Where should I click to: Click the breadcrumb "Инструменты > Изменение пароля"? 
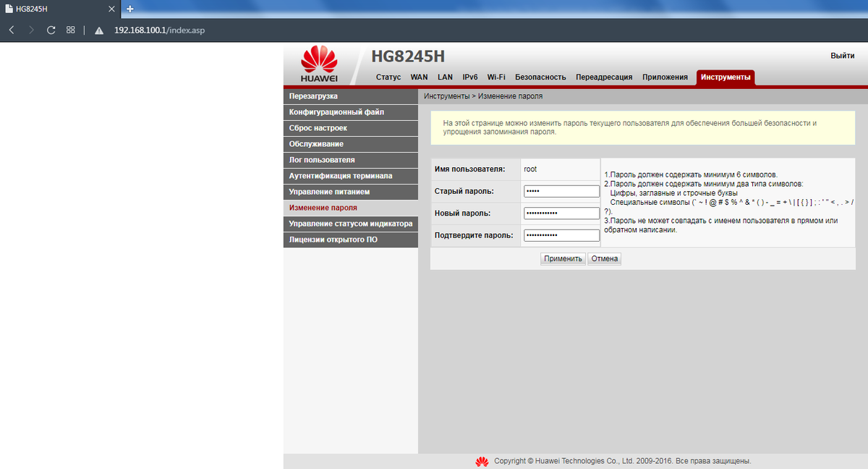tap(483, 96)
